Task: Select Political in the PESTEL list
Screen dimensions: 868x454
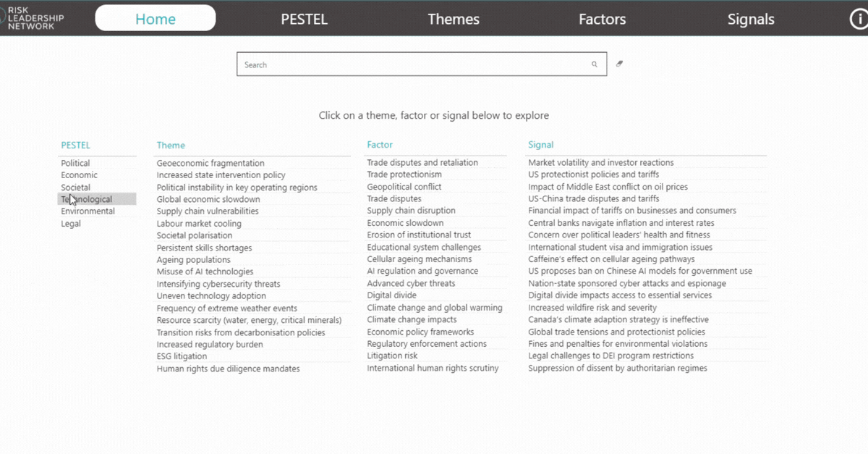Action: [75, 164]
